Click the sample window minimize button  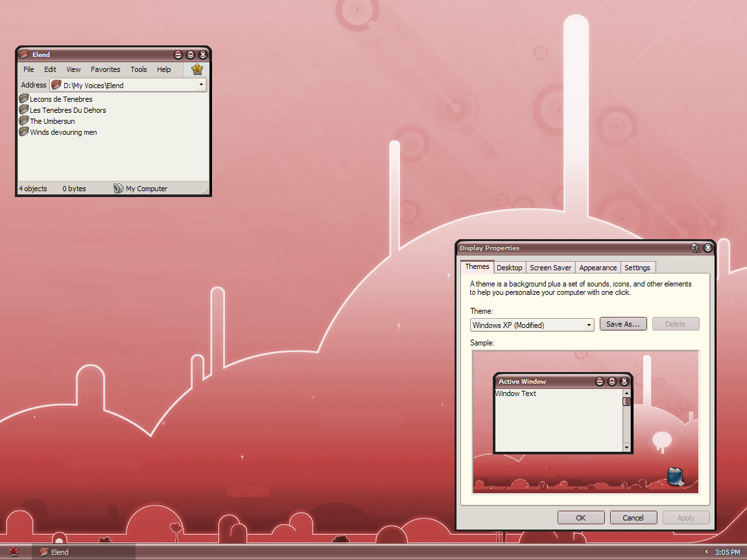click(x=600, y=381)
